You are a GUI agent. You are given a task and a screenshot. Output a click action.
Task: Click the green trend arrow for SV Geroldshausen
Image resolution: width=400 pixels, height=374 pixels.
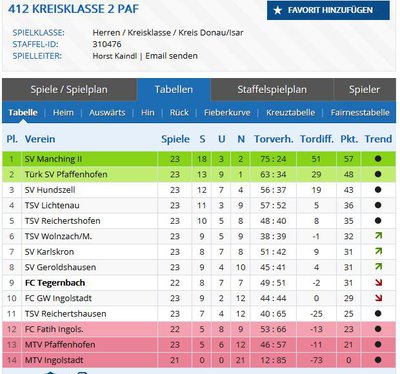tap(378, 267)
